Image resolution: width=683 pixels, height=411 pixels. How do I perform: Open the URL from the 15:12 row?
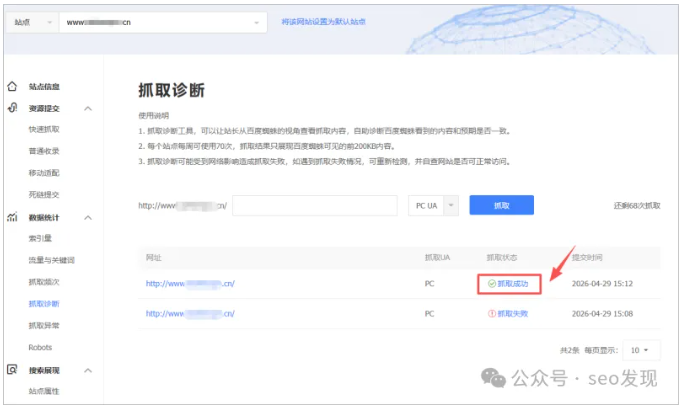point(190,284)
